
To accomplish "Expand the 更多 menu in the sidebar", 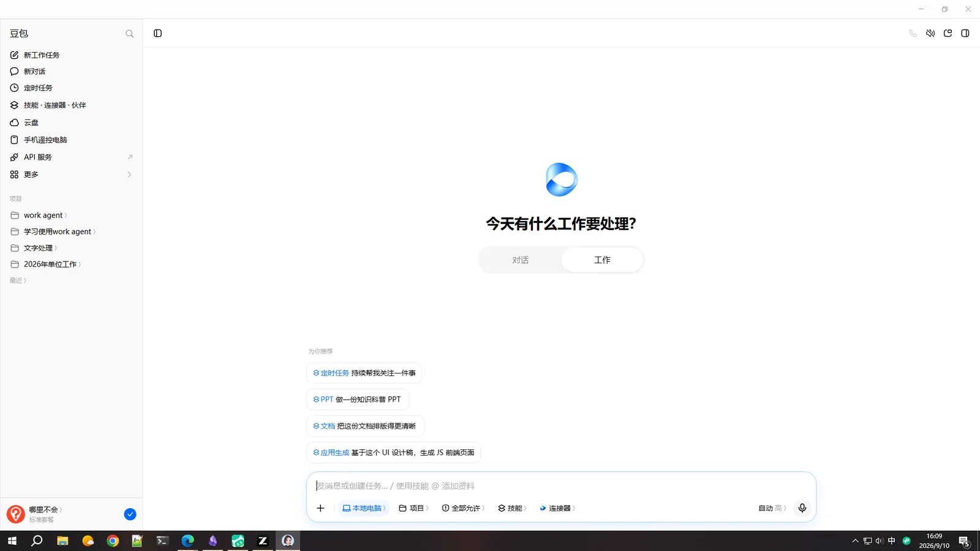I will pos(71,174).
